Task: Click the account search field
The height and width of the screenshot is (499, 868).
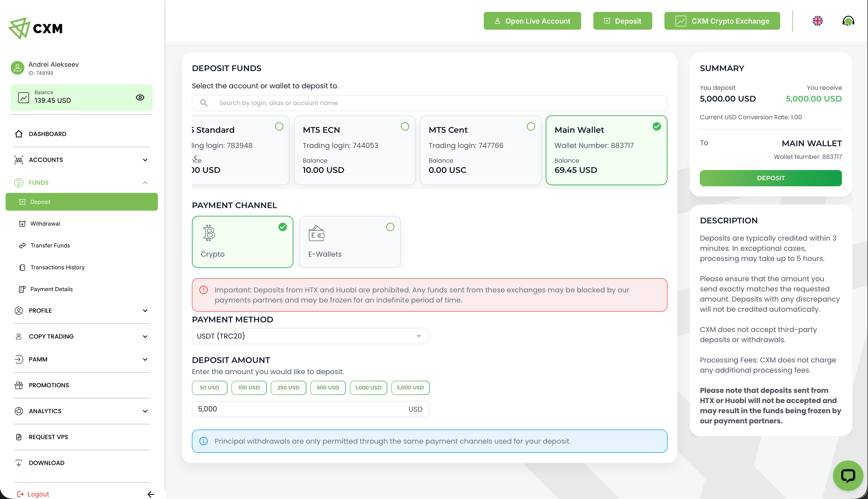Action: [429, 103]
